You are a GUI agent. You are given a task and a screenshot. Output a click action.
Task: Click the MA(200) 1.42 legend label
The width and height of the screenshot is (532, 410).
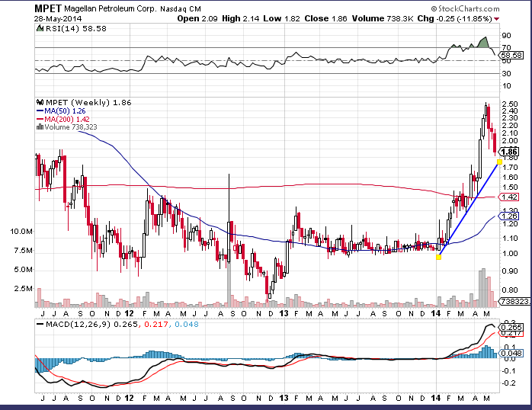[x=67, y=119]
